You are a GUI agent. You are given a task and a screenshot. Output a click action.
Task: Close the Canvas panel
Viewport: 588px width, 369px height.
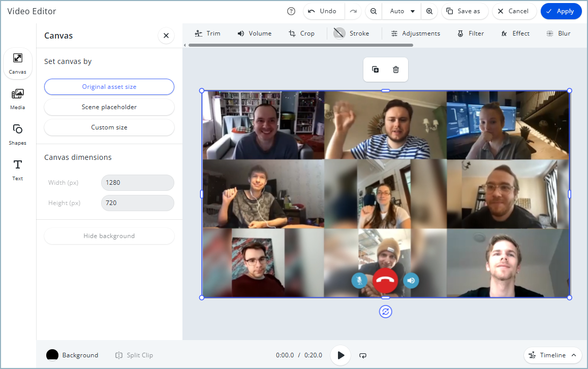[166, 36]
